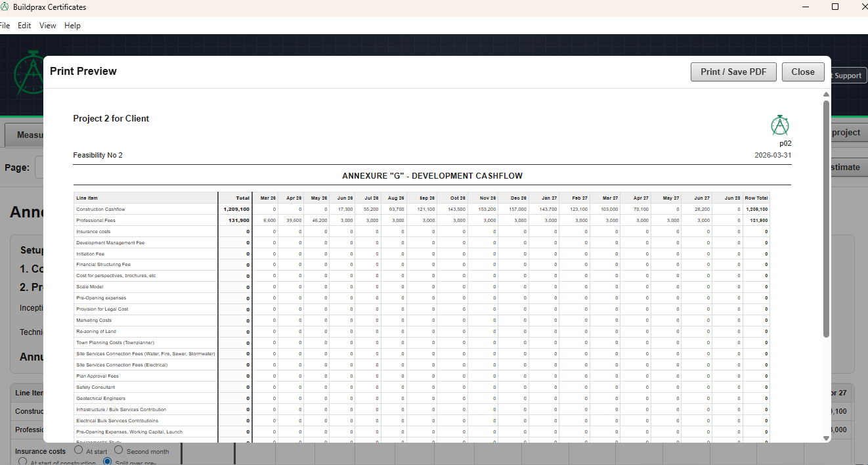Select the 'At start' insurance costs option

[79, 451]
